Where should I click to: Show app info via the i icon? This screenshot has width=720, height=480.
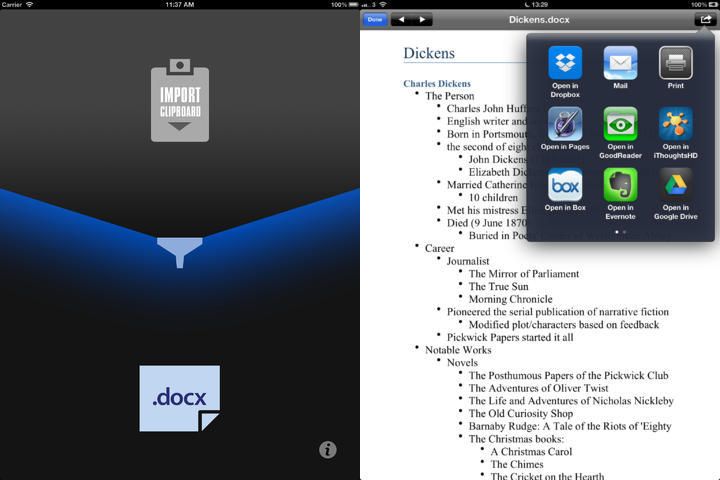(x=327, y=450)
